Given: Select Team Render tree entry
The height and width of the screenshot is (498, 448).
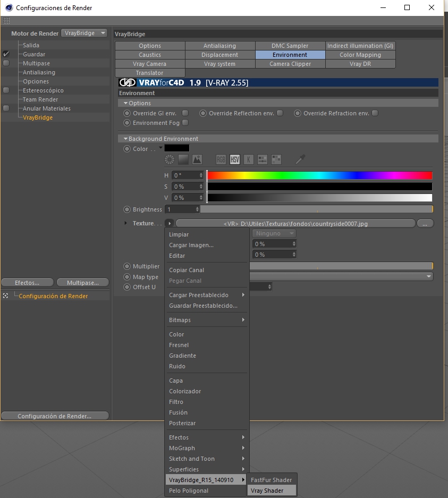Looking at the screenshot, I should 40,99.
